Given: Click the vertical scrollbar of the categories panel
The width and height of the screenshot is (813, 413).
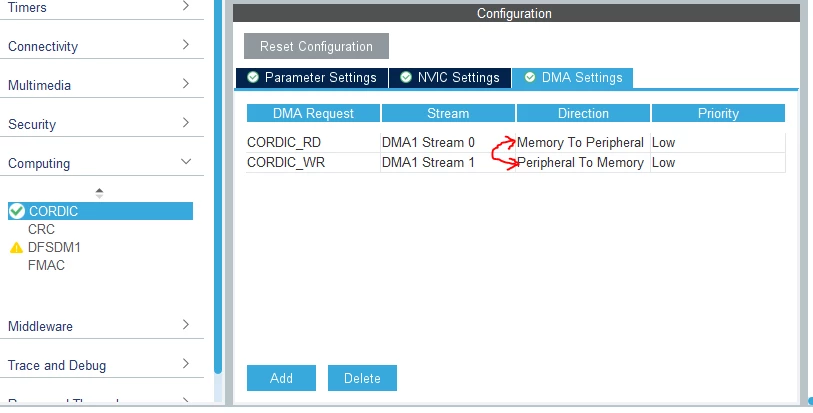Looking at the screenshot, I should 218,187.
